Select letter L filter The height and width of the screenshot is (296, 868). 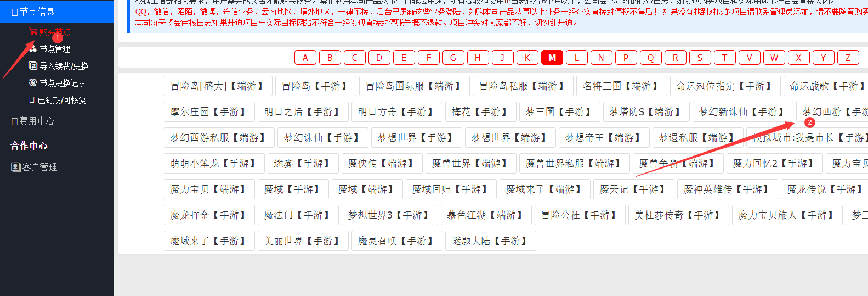pyautogui.click(x=577, y=58)
